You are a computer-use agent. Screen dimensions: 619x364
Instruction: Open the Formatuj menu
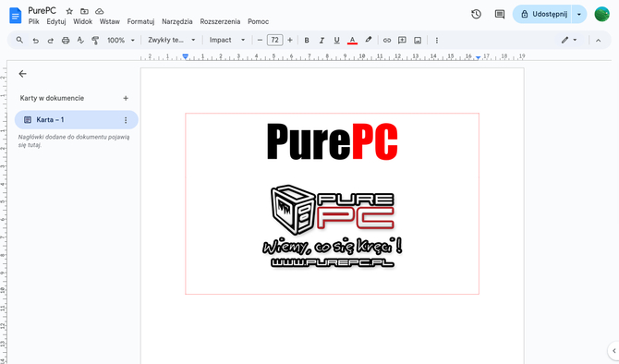[x=140, y=22]
